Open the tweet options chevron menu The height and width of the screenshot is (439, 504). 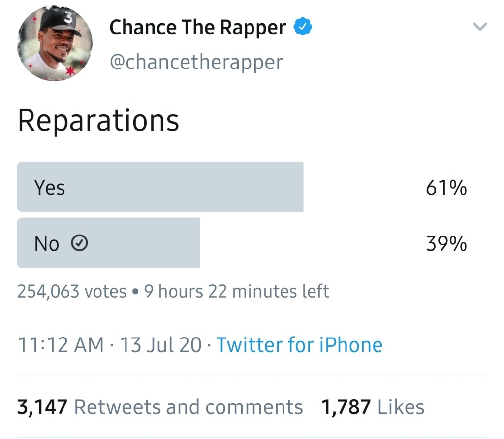[x=480, y=27]
